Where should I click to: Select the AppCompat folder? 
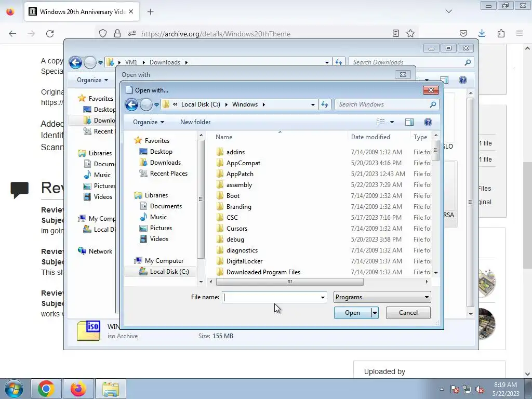tap(243, 163)
